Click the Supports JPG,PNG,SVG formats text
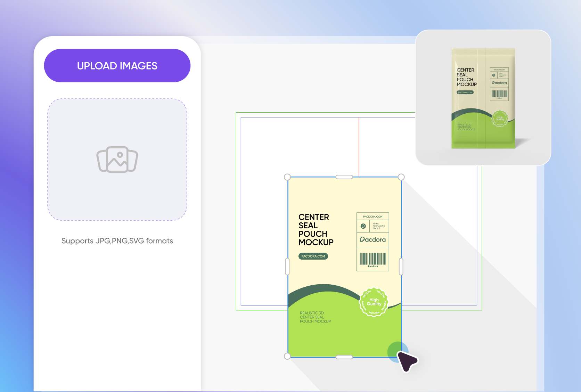581x392 pixels. [x=117, y=241]
